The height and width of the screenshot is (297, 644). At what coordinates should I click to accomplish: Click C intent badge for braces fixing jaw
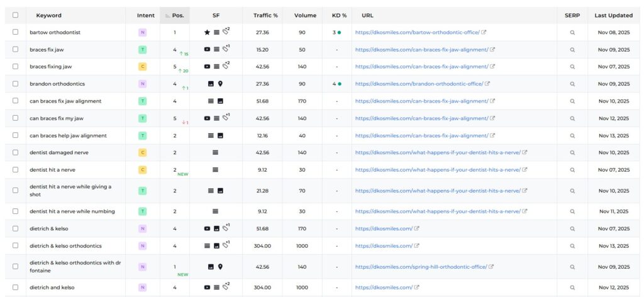click(142, 67)
